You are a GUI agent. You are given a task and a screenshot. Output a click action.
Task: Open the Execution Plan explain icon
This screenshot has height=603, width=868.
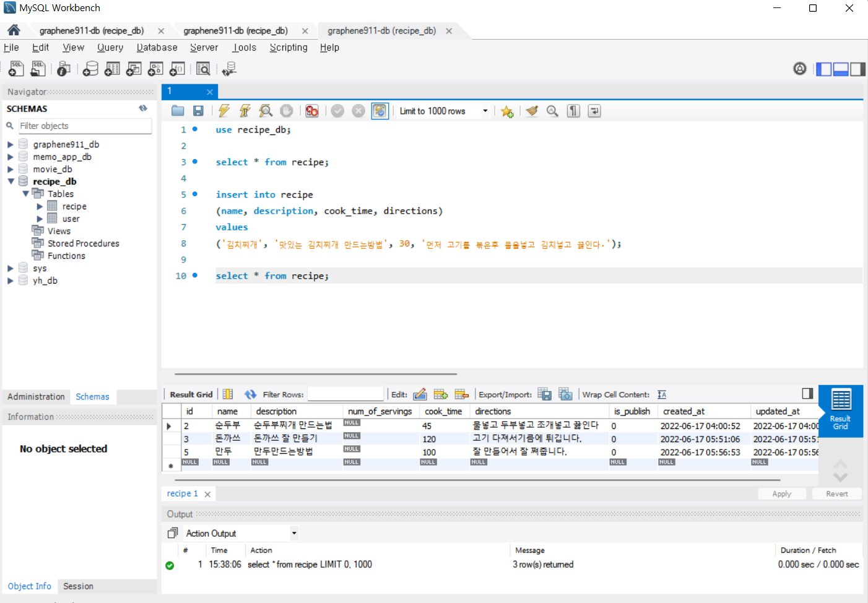pyautogui.click(x=266, y=110)
